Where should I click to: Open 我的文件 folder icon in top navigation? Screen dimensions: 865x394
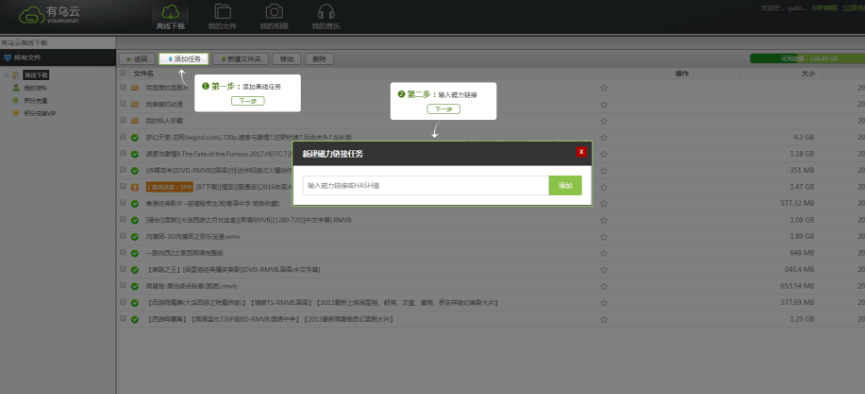222,12
